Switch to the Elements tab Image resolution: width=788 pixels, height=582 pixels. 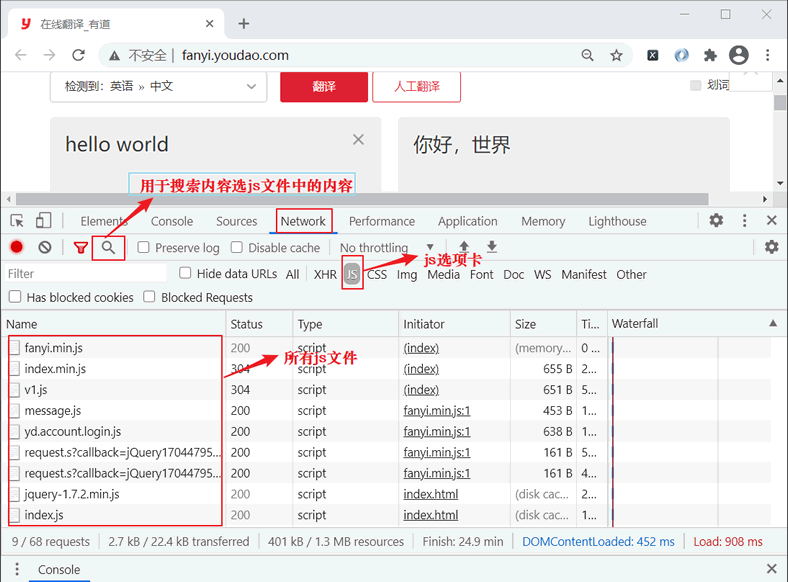click(x=104, y=221)
